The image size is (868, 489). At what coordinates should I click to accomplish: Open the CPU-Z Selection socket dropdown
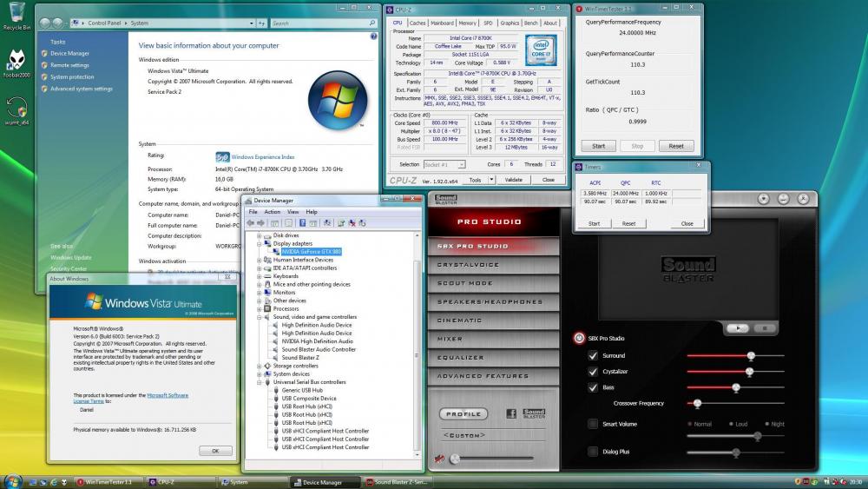pos(462,164)
